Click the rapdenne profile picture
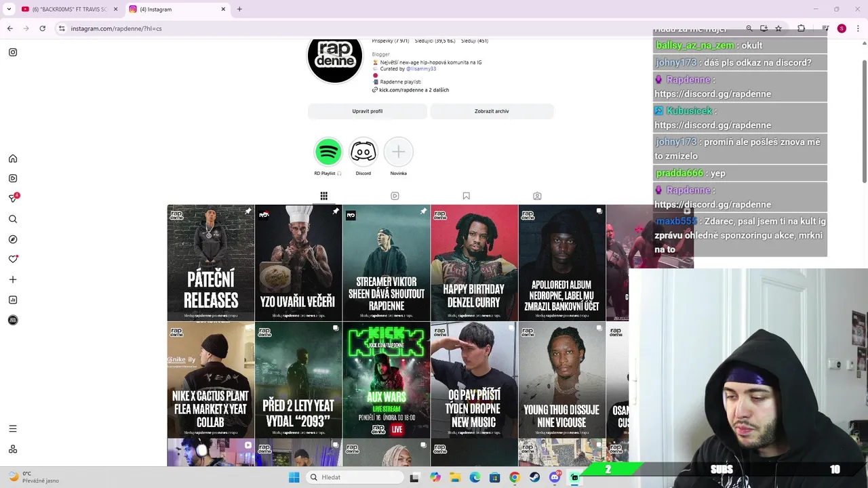Screen dimensions: 868x488 click(335, 60)
